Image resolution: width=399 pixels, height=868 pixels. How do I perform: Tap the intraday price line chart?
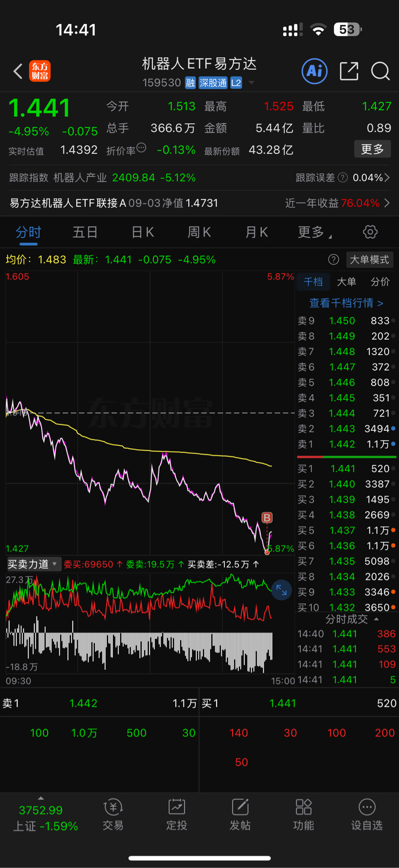tap(150, 412)
